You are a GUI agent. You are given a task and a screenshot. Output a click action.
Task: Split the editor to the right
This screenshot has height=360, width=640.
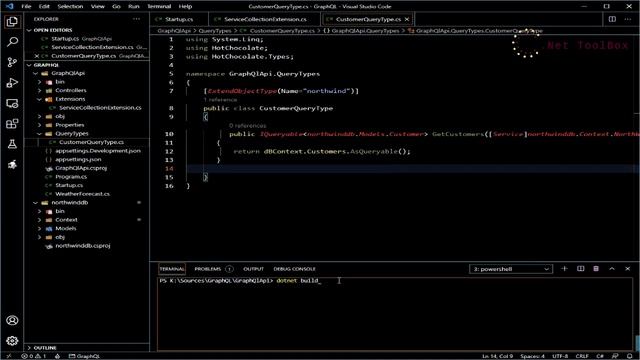612,19
